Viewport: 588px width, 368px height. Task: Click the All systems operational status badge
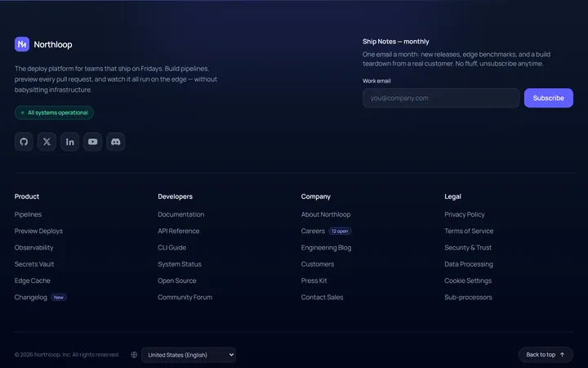[x=54, y=113]
